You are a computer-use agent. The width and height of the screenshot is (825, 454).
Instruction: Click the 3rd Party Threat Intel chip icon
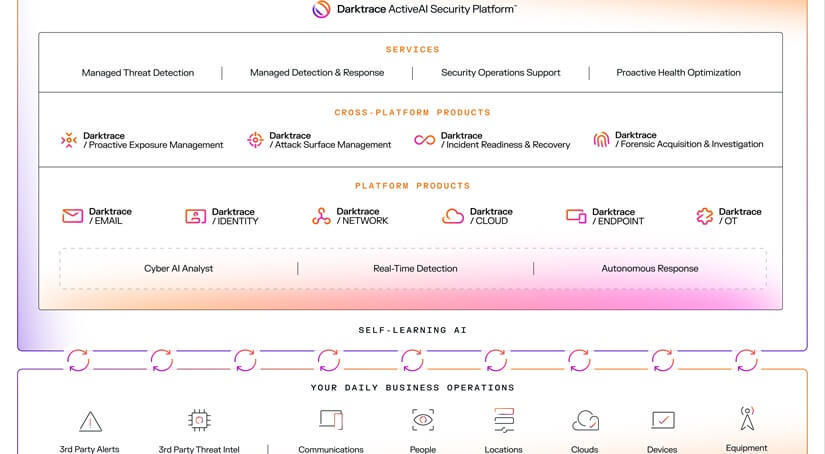point(199,420)
